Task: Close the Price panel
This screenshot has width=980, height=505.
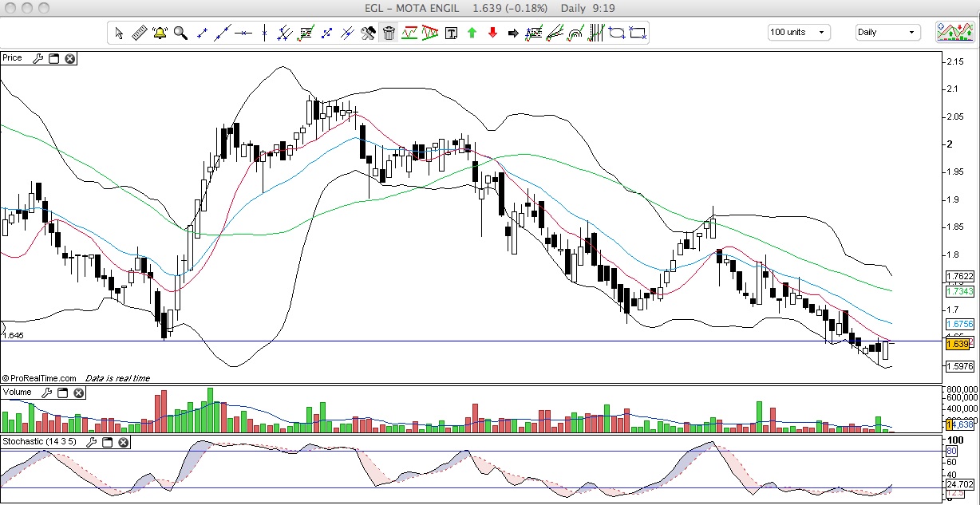Action: pyautogui.click(x=69, y=58)
